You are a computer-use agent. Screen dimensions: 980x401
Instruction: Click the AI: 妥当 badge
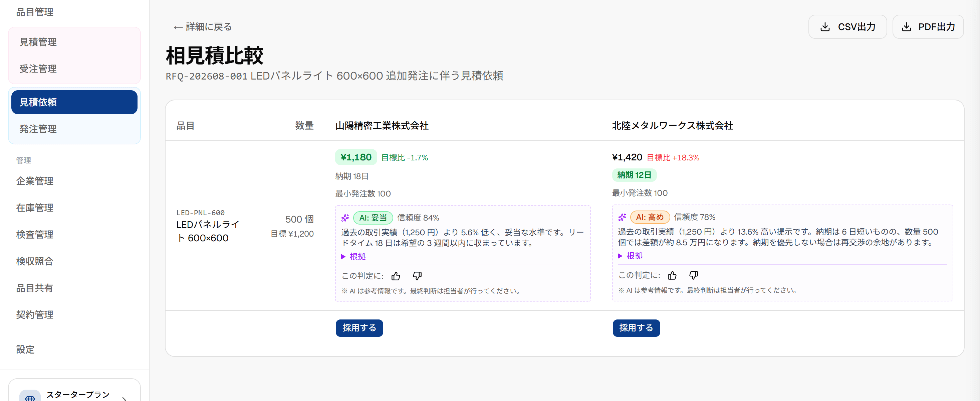(373, 218)
